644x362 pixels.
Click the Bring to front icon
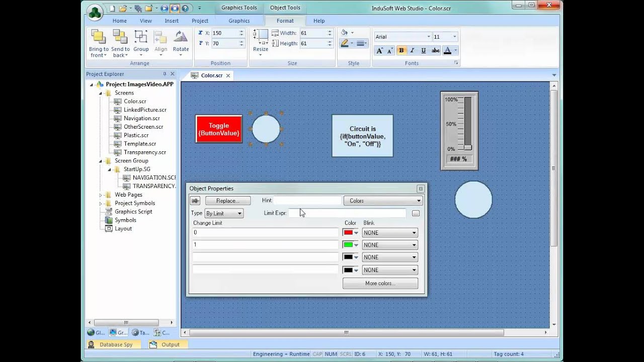click(x=98, y=37)
